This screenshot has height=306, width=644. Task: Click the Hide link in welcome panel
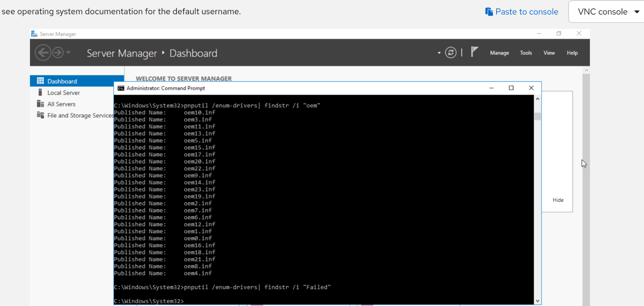click(558, 200)
